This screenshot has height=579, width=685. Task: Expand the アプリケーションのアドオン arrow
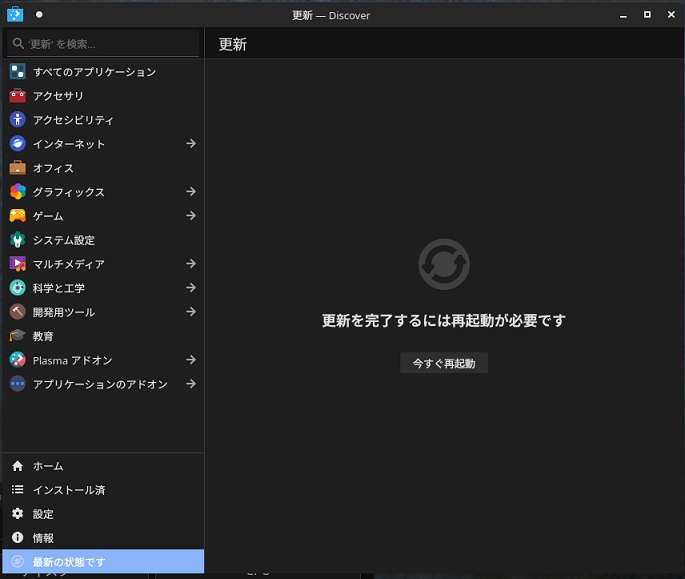191,384
